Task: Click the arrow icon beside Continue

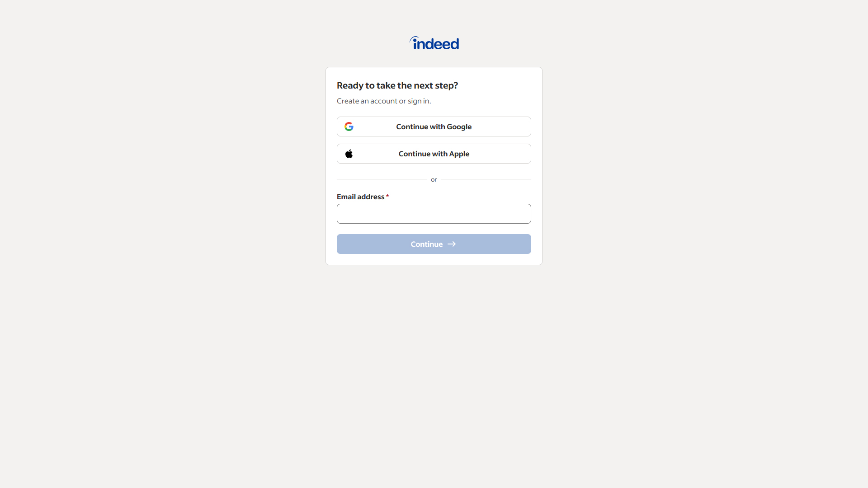Action: tap(452, 244)
